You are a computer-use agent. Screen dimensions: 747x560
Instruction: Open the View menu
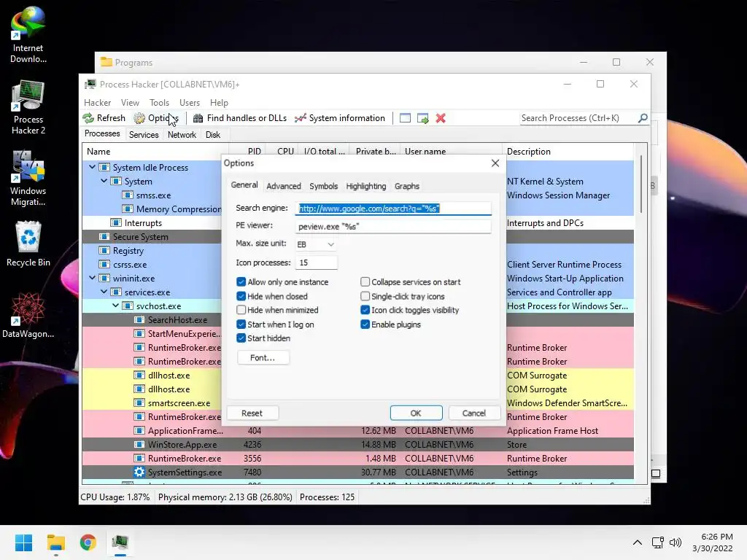tap(130, 102)
